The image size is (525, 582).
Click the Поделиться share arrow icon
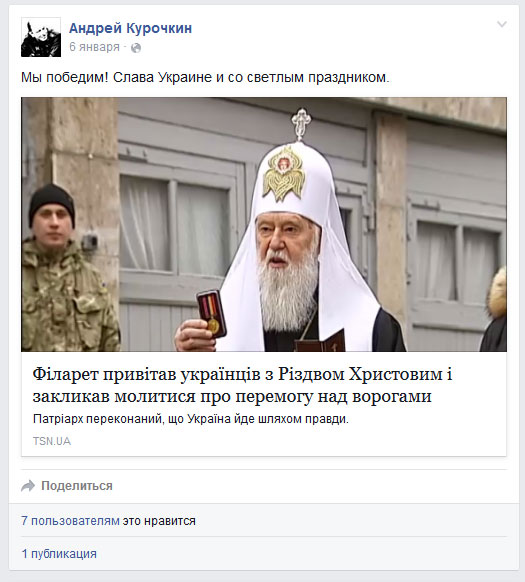[x=28, y=485]
